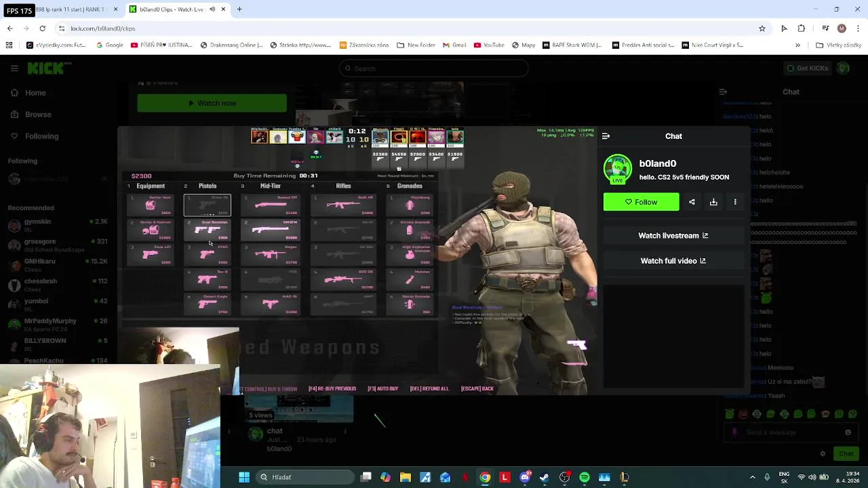The image size is (868, 488).
Task: Click Get KICKs button
Action: [x=807, y=68]
